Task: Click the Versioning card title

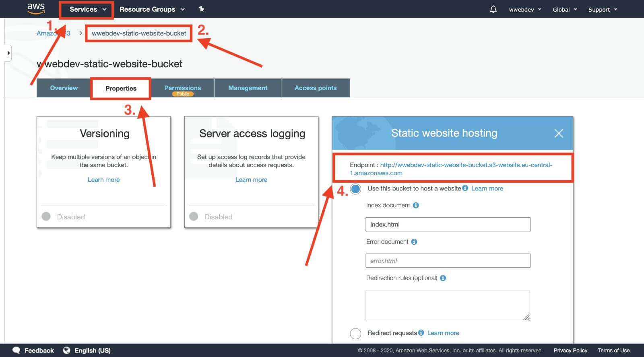Action: click(105, 134)
